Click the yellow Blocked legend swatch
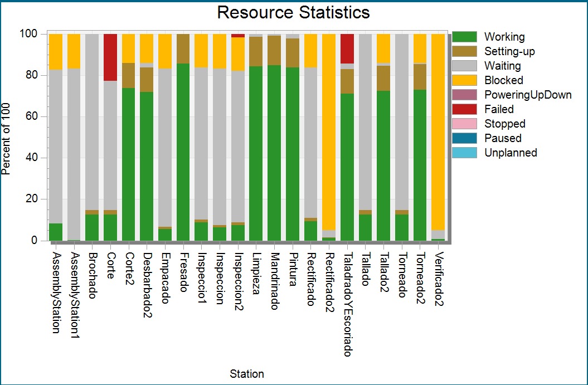The image size is (588, 385). pyautogui.click(x=464, y=80)
